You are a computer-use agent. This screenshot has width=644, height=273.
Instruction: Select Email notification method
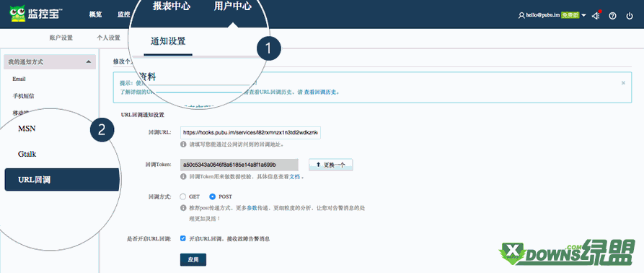[x=19, y=79]
